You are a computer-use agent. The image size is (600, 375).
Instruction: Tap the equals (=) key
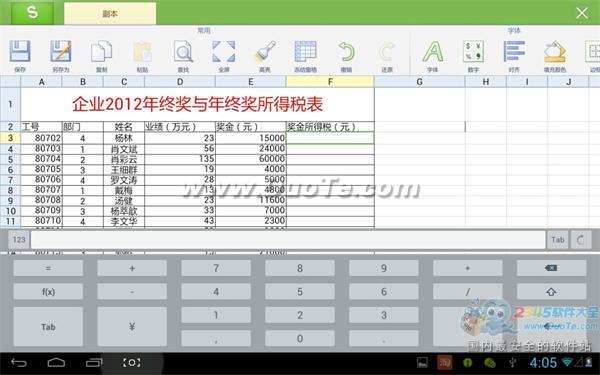coord(48,268)
